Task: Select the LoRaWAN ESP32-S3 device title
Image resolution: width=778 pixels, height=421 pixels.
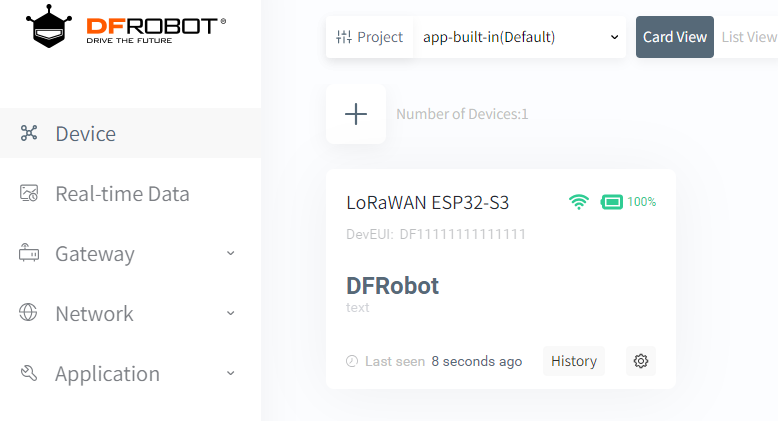Action: [x=427, y=202]
